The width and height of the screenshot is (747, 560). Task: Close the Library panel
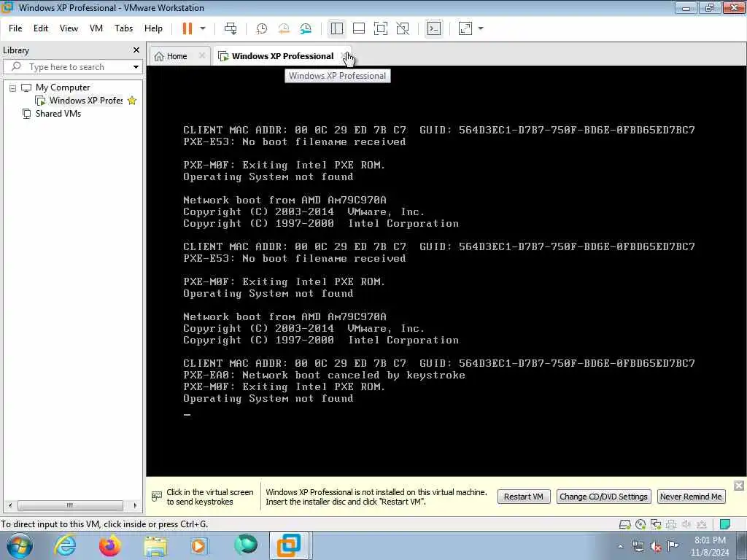136,50
